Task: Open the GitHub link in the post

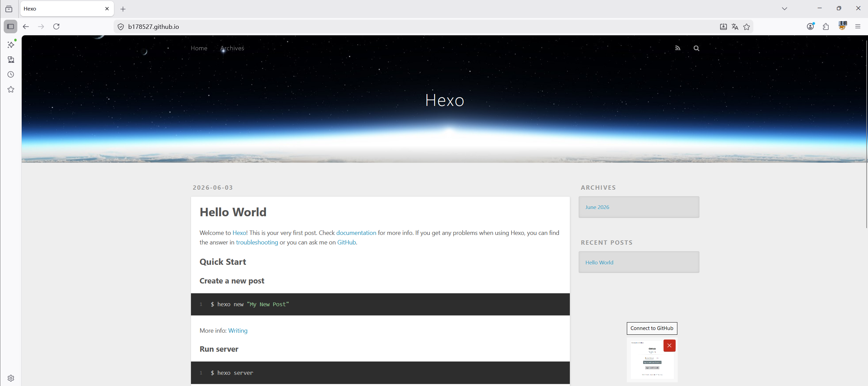Action: [346, 242]
